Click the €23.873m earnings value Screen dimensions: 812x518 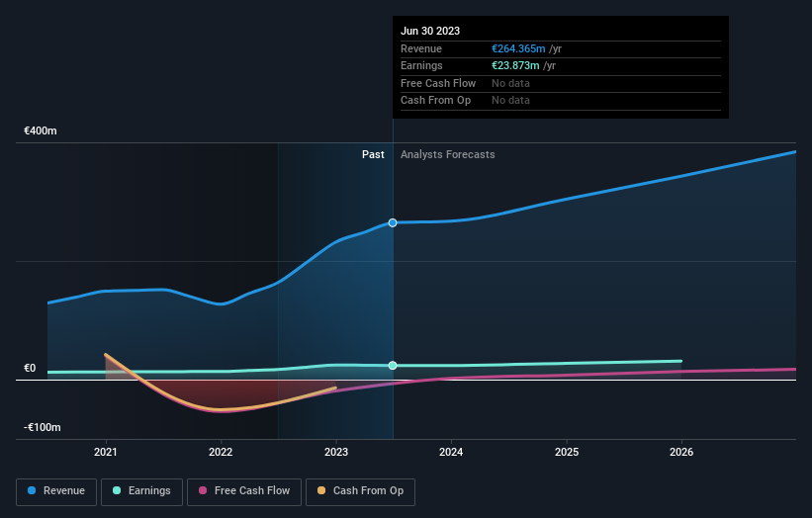coord(515,65)
